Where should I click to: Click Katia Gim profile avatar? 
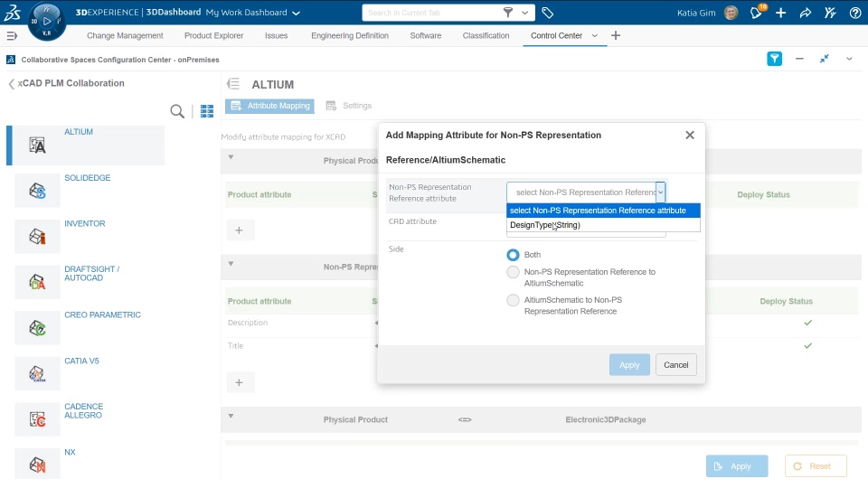tap(731, 13)
